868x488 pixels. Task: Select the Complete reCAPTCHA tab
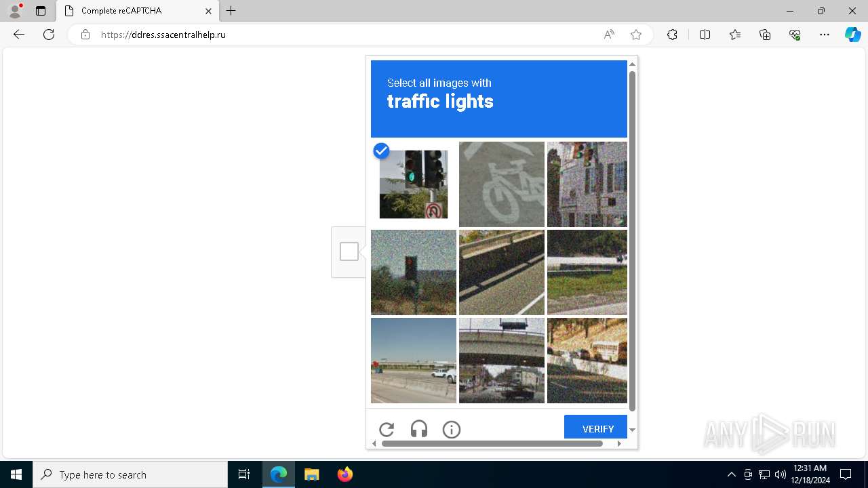(137, 11)
